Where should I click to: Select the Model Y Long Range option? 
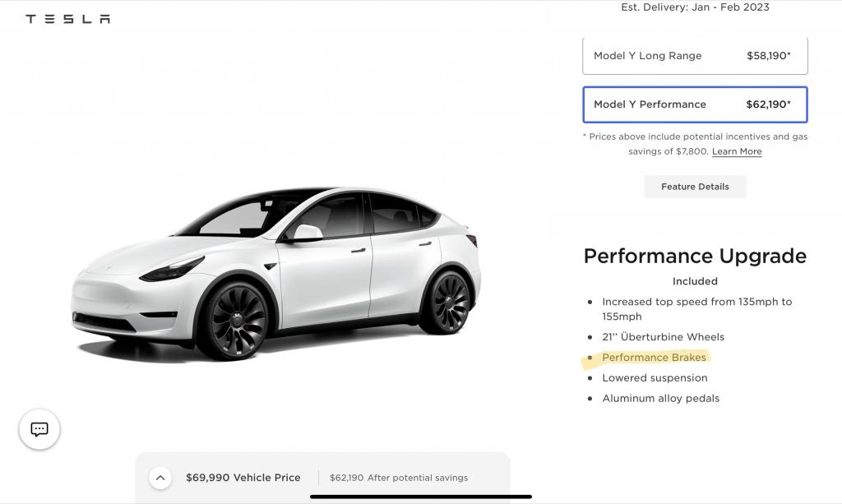(695, 56)
